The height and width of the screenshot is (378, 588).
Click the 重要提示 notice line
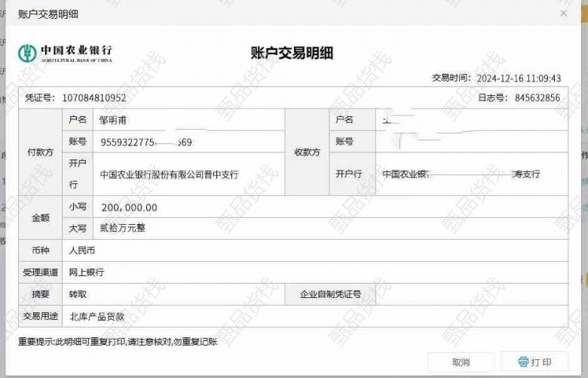click(x=118, y=342)
